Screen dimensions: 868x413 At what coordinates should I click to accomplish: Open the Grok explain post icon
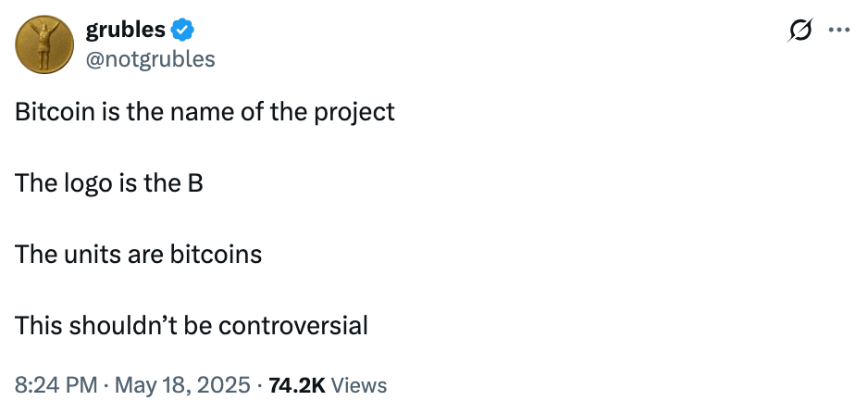(x=796, y=31)
